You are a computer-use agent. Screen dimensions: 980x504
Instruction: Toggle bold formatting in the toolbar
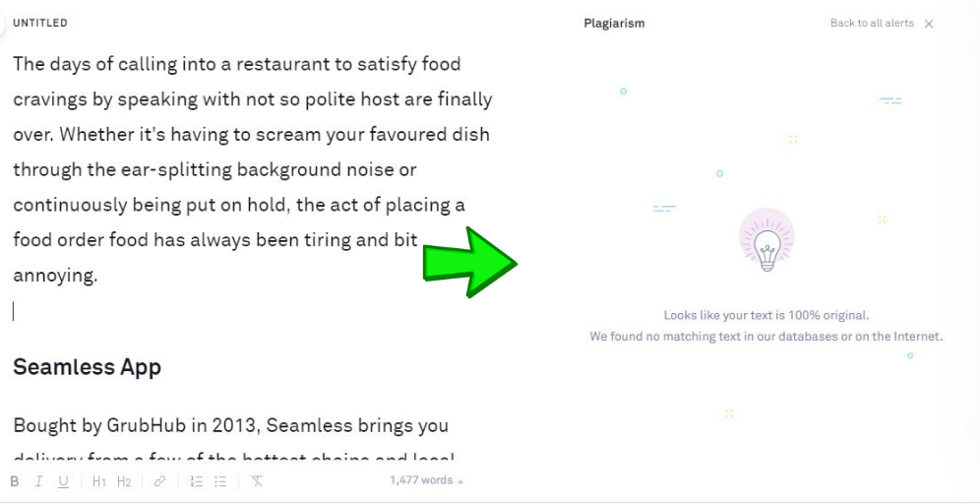(15, 481)
